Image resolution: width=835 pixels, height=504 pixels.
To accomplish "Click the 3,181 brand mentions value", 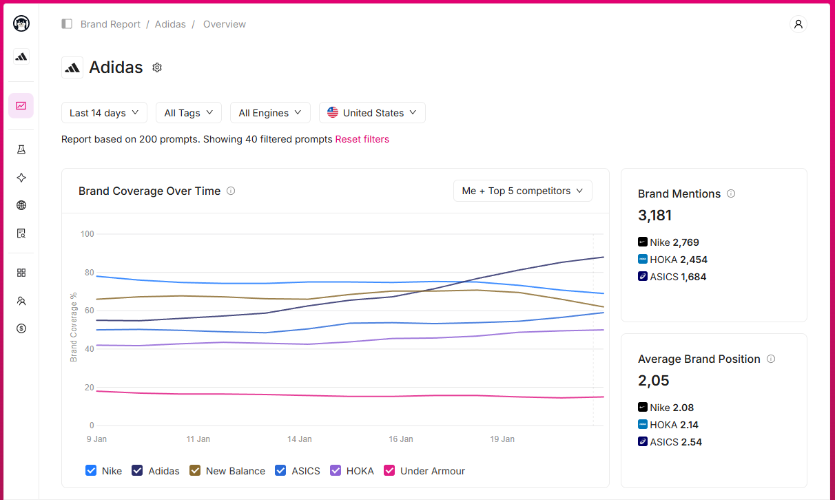I will [655, 216].
